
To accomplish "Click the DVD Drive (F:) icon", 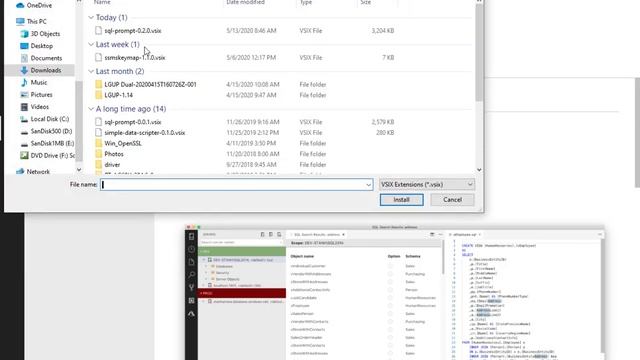I will pyautogui.click(x=24, y=156).
